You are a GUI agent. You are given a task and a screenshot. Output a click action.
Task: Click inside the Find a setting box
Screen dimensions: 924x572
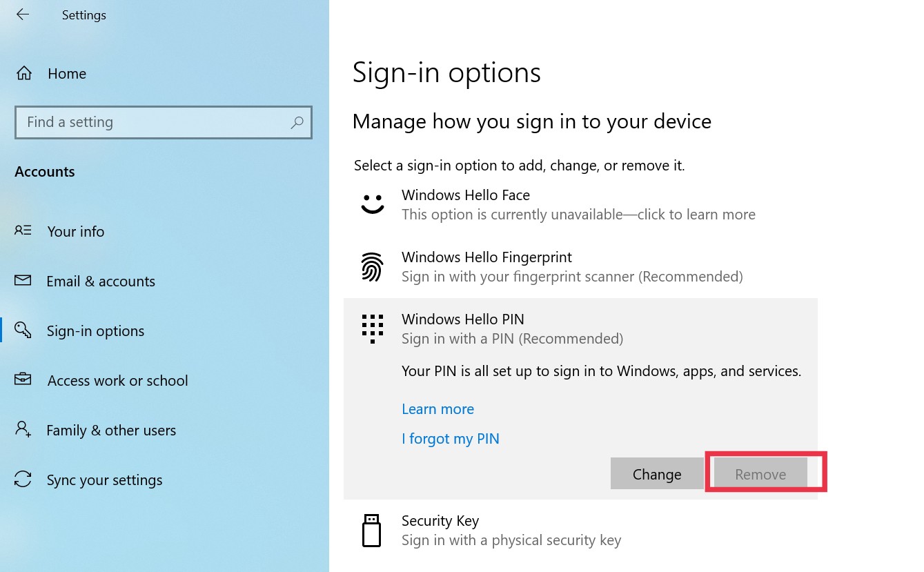pos(138,122)
